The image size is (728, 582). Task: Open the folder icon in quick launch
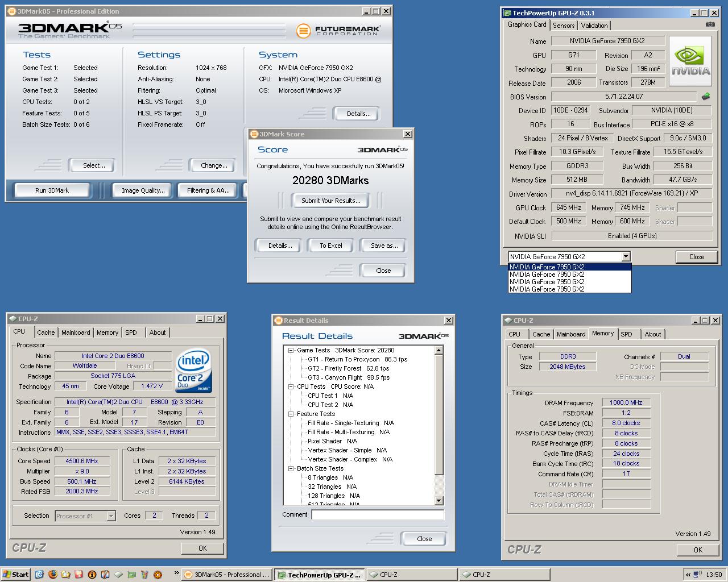pos(66,575)
